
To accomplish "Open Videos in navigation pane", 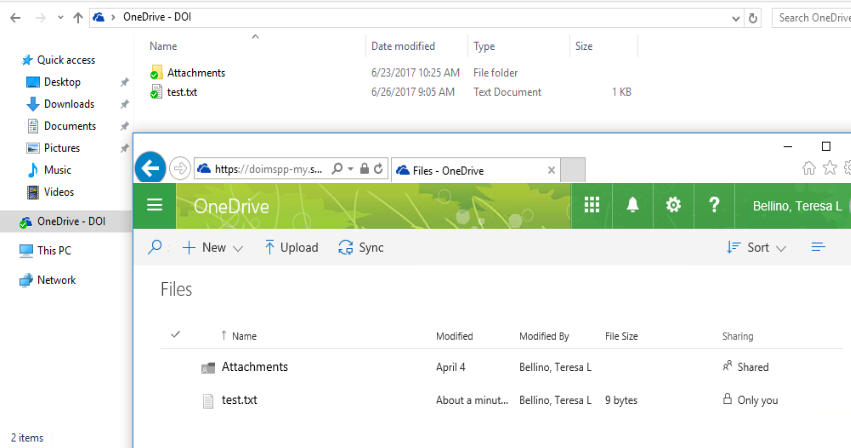I will coord(59,192).
